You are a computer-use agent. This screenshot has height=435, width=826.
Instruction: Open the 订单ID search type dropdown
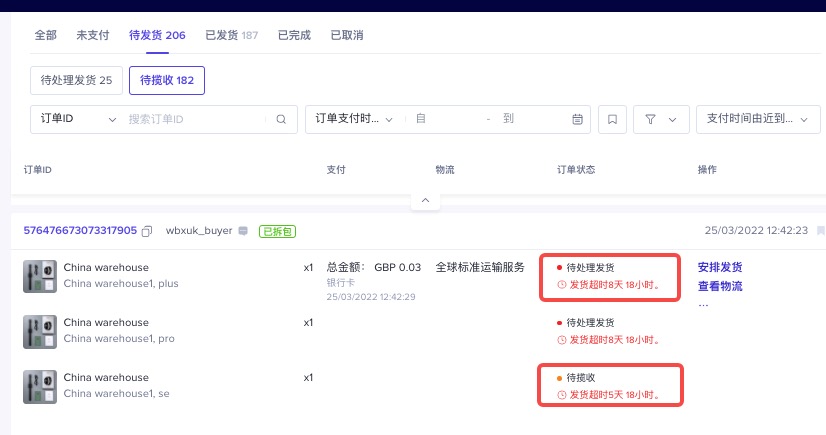tap(78, 119)
